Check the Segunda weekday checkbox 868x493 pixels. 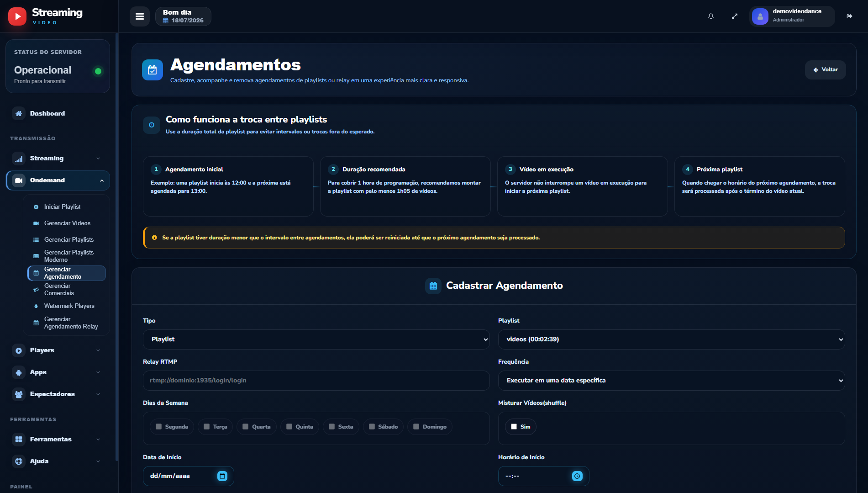coord(159,427)
